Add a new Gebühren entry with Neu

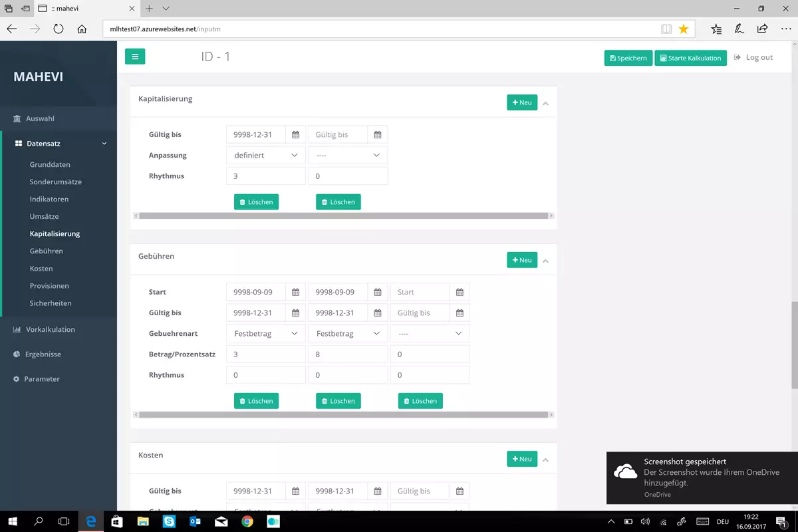click(x=522, y=260)
